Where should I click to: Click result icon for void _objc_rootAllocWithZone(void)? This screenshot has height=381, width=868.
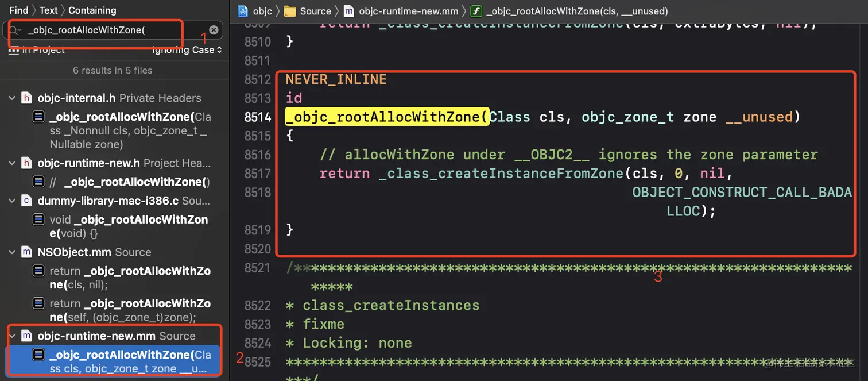pyautogui.click(x=38, y=220)
